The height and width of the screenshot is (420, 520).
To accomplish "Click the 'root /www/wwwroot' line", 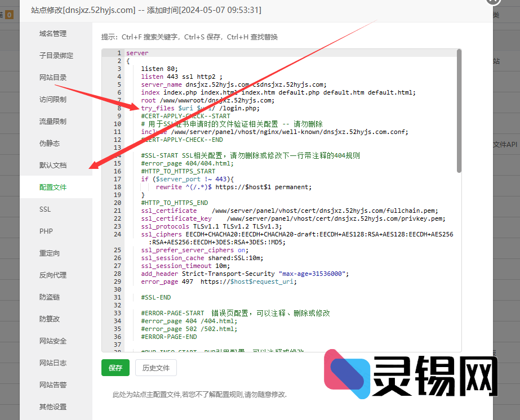I will point(207,100).
